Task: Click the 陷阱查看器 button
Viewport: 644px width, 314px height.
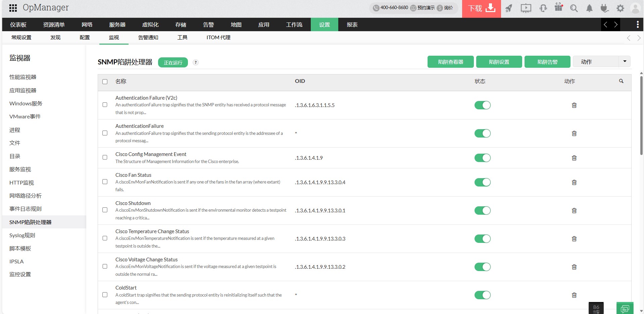Action: [x=450, y=62]
